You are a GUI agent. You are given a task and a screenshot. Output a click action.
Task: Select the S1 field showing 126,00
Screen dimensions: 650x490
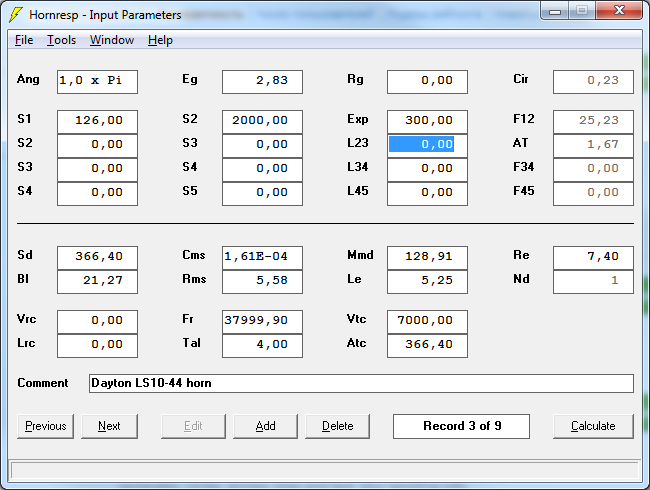click(x=97, y=122)
